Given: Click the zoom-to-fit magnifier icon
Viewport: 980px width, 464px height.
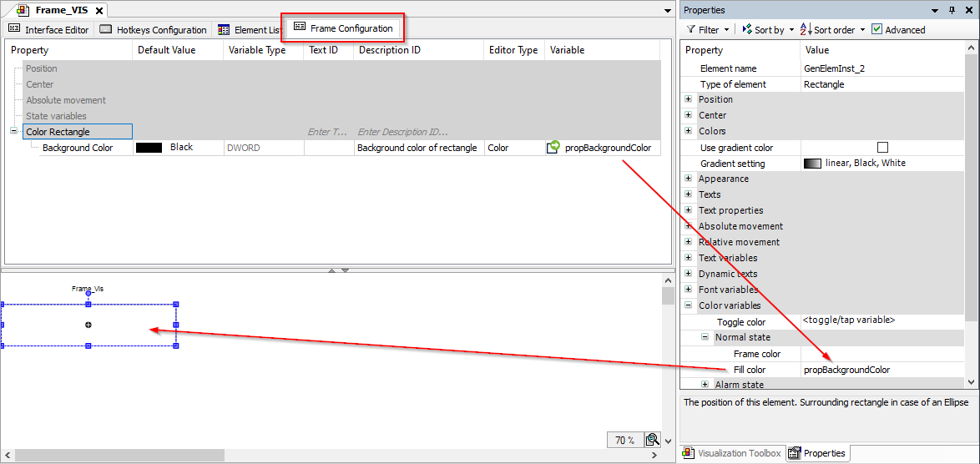Looking at the screenshot, I should click(x=652, y=441).
